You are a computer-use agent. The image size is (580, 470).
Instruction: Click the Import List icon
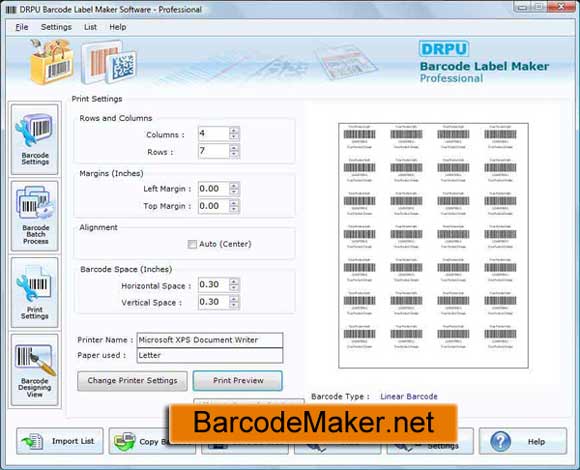pyautogui.click(x=33, y=441)
